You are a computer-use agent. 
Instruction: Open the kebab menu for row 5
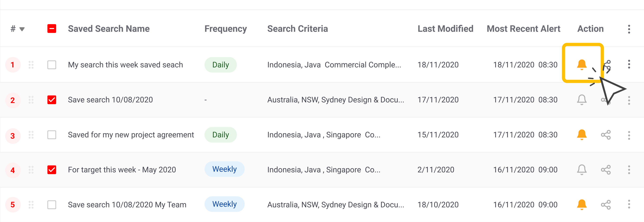tap(629, 205)
